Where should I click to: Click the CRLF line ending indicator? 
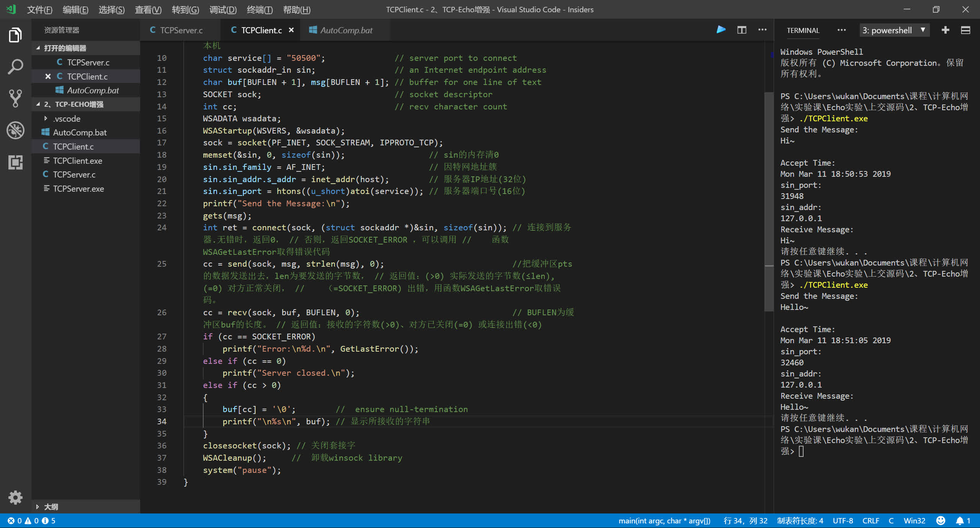[x=871, y=521]
